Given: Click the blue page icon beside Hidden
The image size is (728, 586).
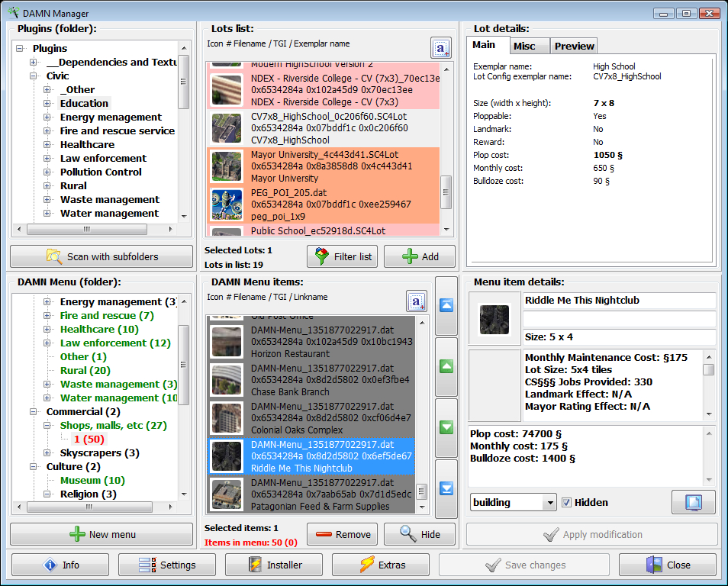Looking at the screenshot, I should [693, 502].
